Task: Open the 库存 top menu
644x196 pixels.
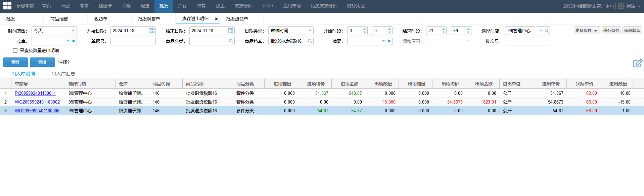Action: tap(182, 6)
